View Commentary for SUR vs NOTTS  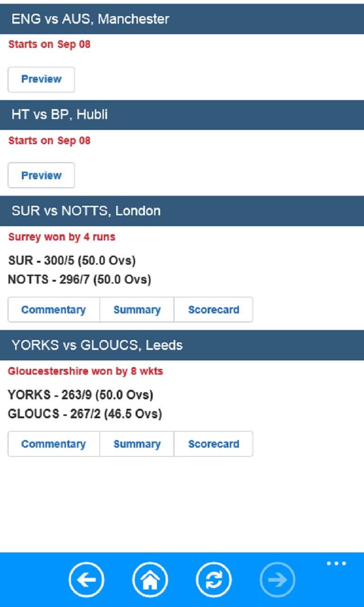point(54,310)
